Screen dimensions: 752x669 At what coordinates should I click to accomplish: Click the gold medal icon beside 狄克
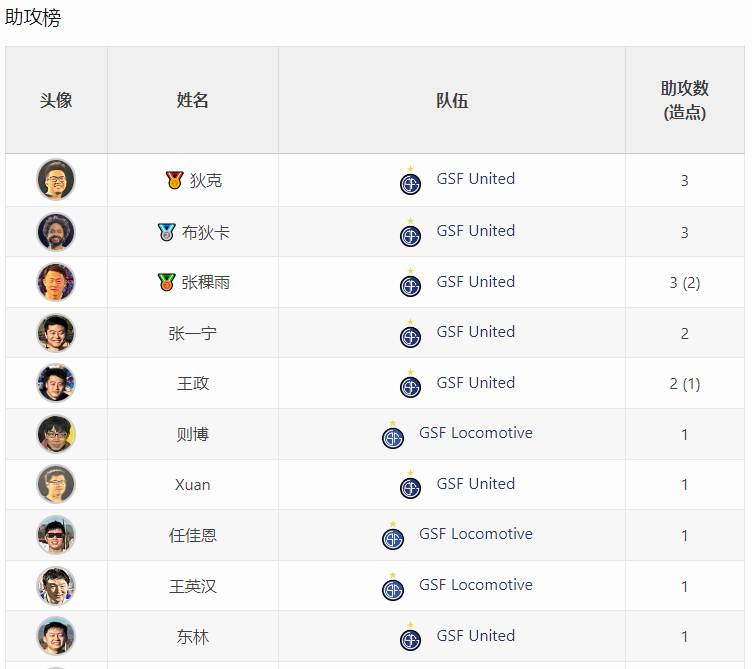point(174,180)
